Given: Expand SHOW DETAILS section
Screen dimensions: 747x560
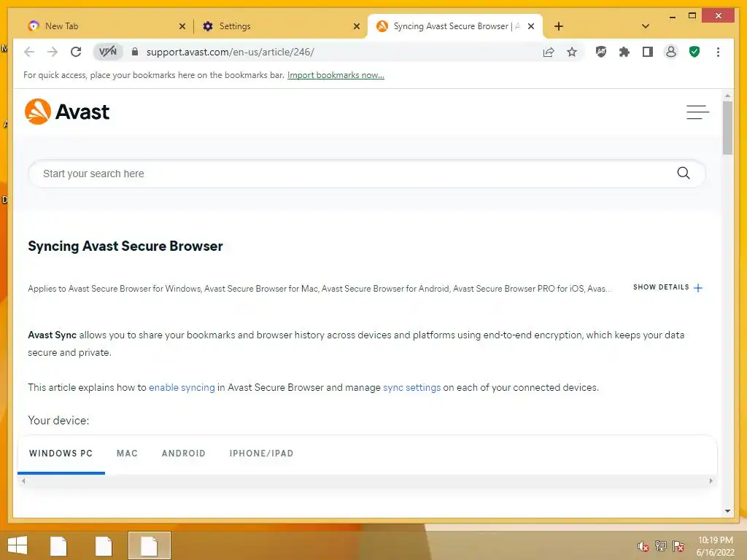Looking at the screenshot, I should [x=667, y=287].
